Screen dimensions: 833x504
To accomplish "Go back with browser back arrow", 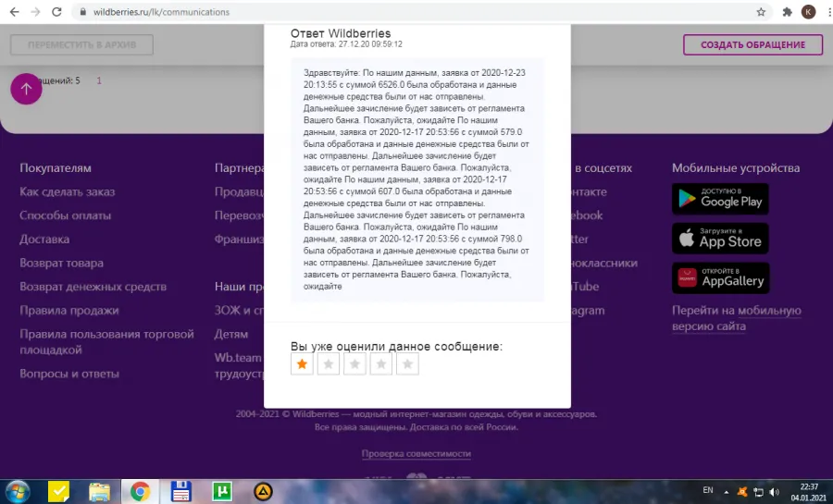I will click(14, 12).
